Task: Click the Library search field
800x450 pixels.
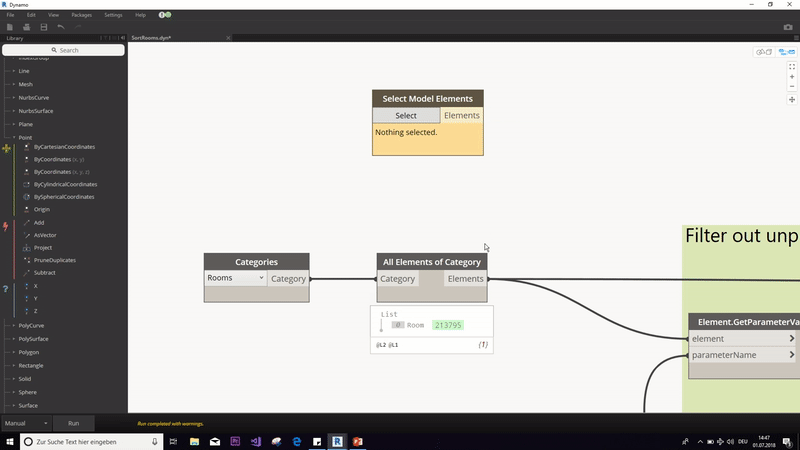Action: tap(64, 50)
